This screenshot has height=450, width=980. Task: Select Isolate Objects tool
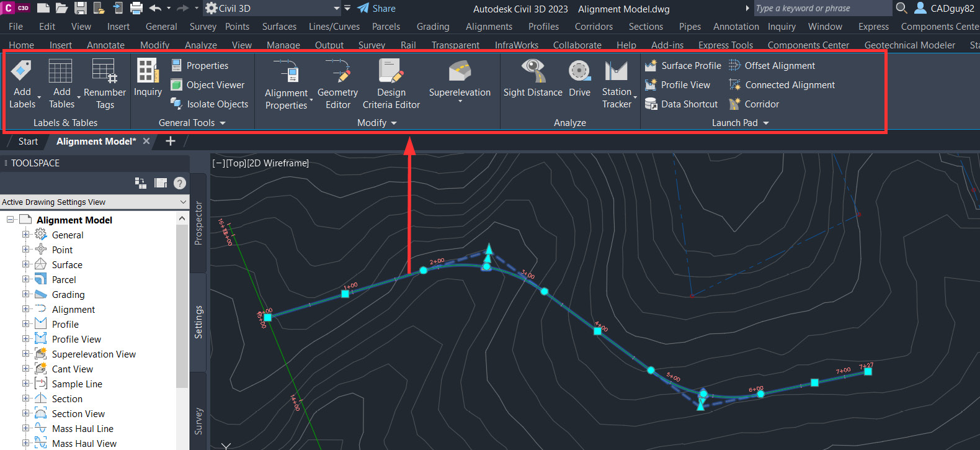click(x=210, y=104)
